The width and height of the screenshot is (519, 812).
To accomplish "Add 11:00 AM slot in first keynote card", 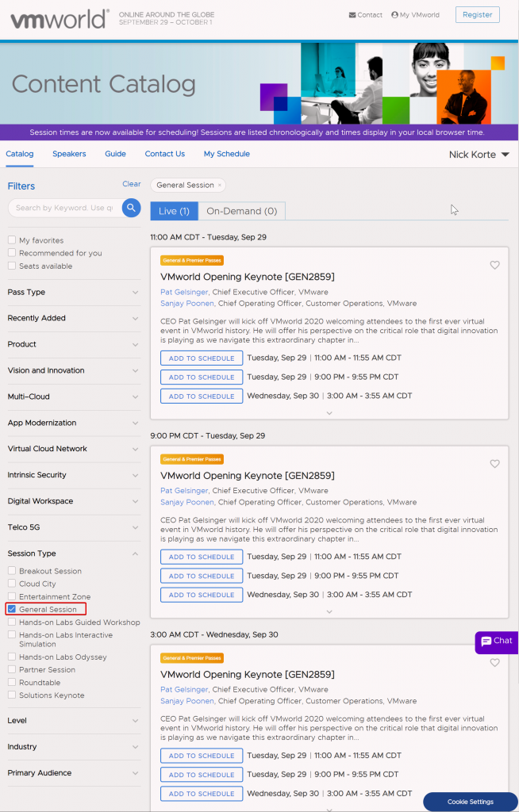I will point(202,358).
